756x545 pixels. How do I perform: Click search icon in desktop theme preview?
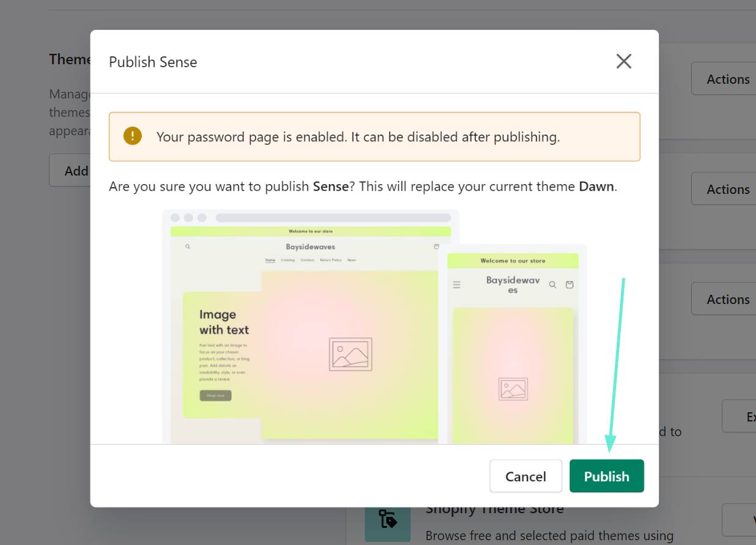click(x=188, y=247)
